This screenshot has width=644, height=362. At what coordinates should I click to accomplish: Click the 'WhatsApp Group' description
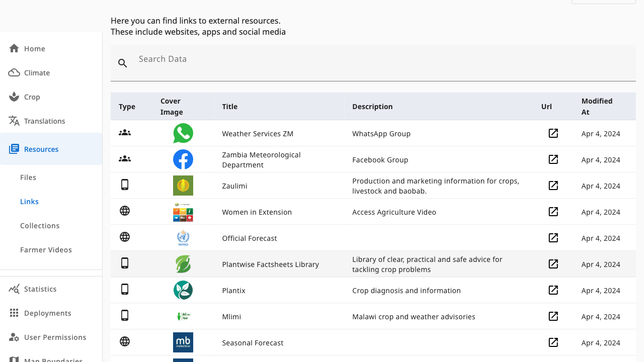[381, 134]
